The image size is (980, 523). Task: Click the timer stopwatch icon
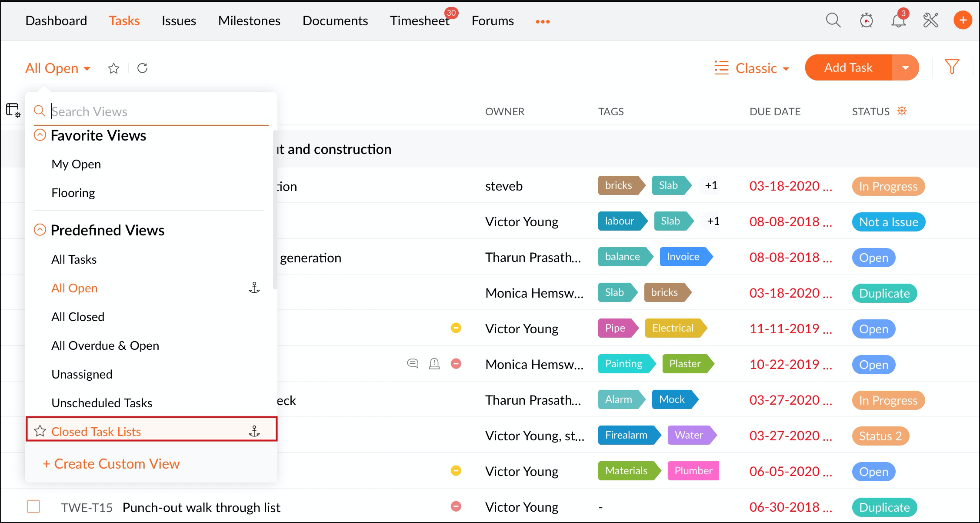(x=866, y=20)
